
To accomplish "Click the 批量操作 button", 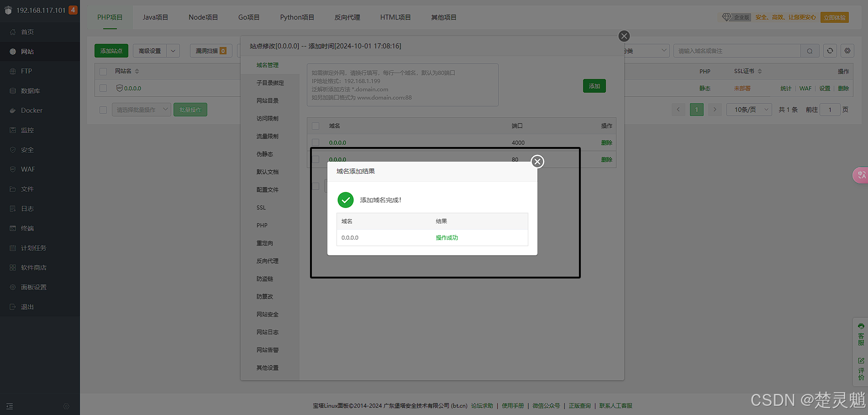I will coord(190,110).
